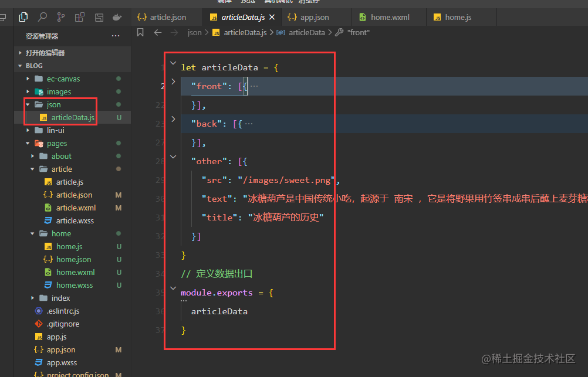Open the layout panel icon in sidebar

99,17
